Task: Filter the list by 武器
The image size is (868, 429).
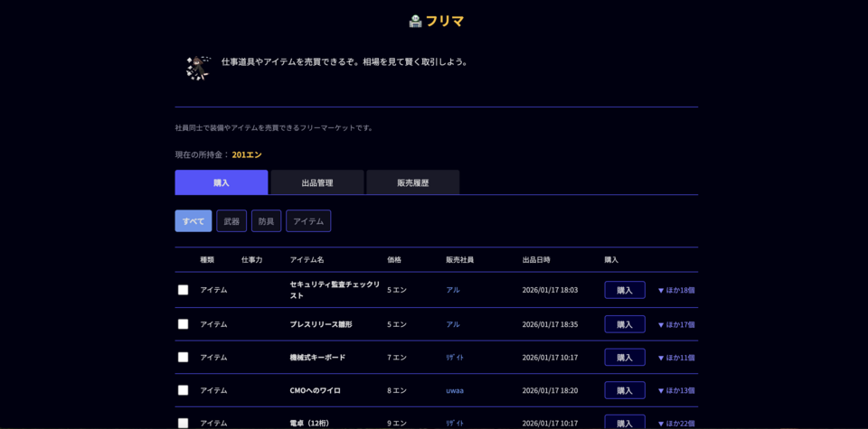Action: 231,221
